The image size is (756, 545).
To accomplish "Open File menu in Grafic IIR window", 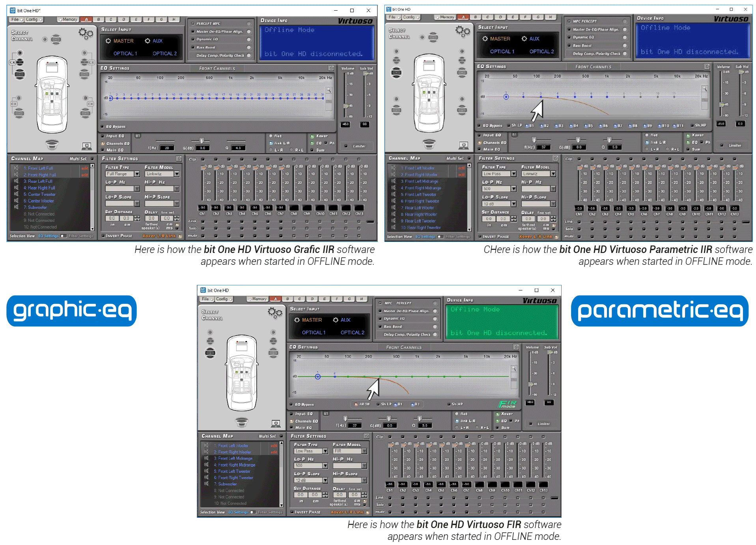I will coord(17,19).
